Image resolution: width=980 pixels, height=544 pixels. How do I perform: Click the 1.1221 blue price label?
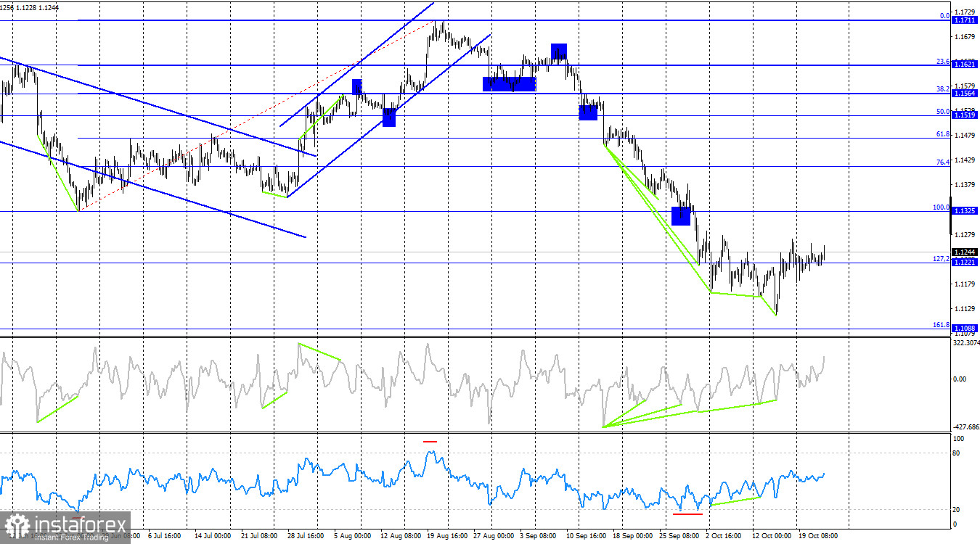click(965, 263)
